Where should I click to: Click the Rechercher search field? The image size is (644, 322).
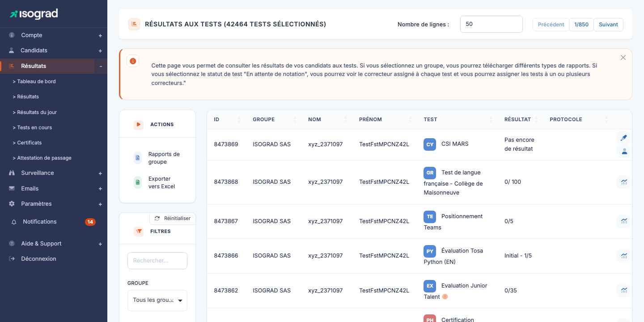click(157, 261)
